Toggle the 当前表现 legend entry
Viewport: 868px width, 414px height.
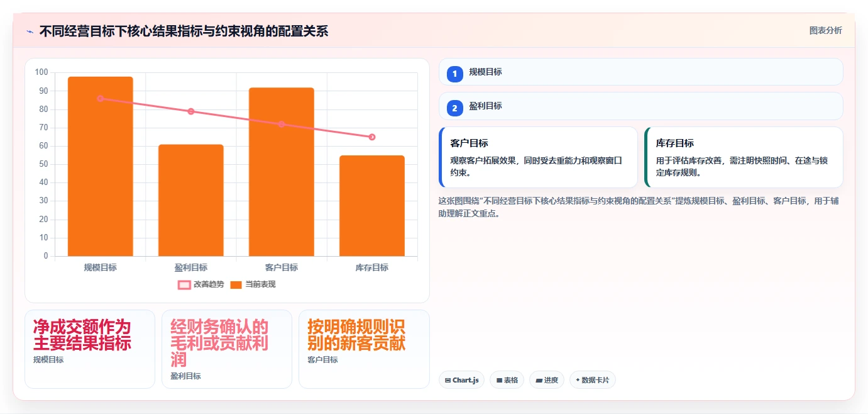[253, 284]
